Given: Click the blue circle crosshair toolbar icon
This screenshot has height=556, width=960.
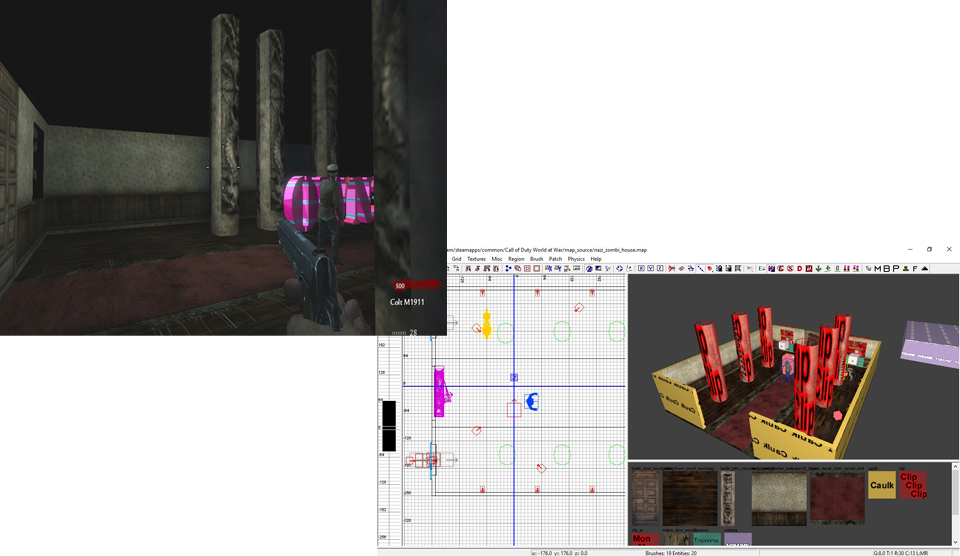Looking at the screenshot, I should coord(620,268).
